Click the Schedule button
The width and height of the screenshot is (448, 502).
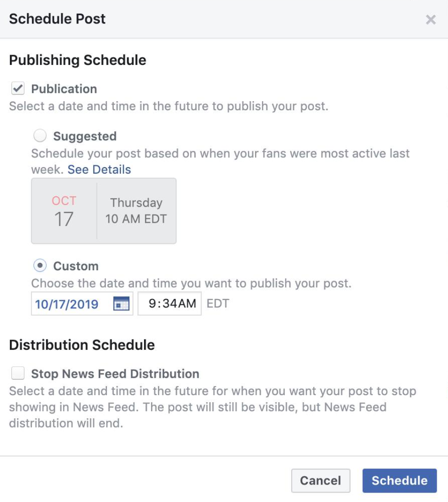400,480
